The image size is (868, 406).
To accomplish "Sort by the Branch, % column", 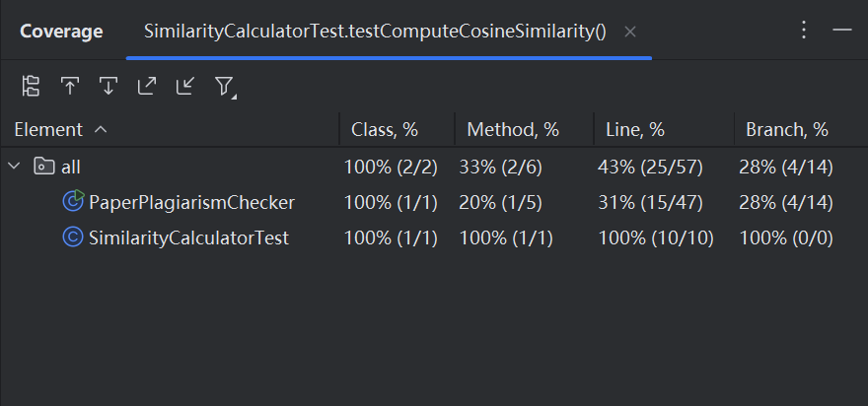I will tap(786, 129).
